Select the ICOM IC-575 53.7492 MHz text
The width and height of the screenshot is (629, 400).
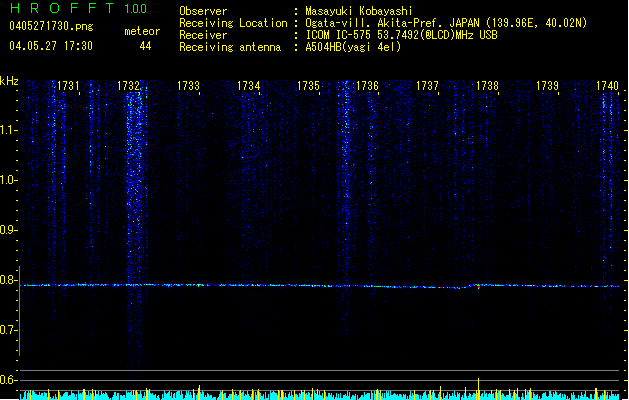(x=402, y=35)
